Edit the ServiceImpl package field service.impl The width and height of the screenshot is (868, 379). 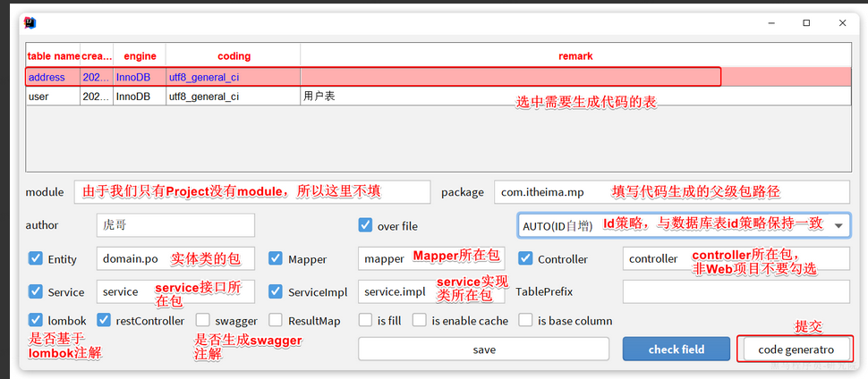pyautogui.click(x=431, y=291)
